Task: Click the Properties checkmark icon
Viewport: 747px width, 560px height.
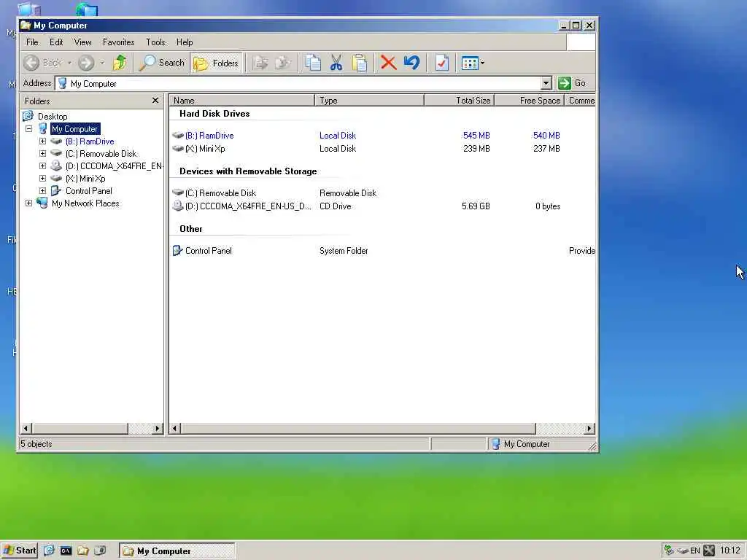Action: pos(442,63)
